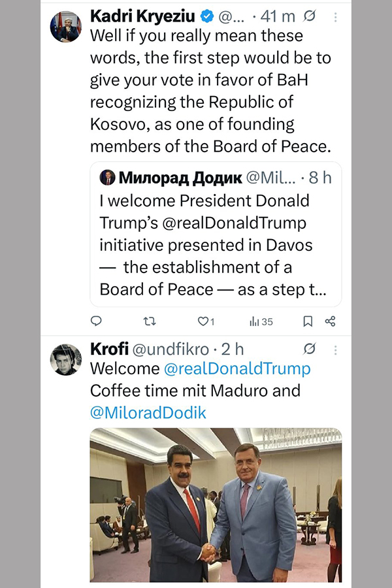Reply to Kadri Kryeziu's post
Image resolution: width=392 pixels, height=588 pixels.
(96, 321)
